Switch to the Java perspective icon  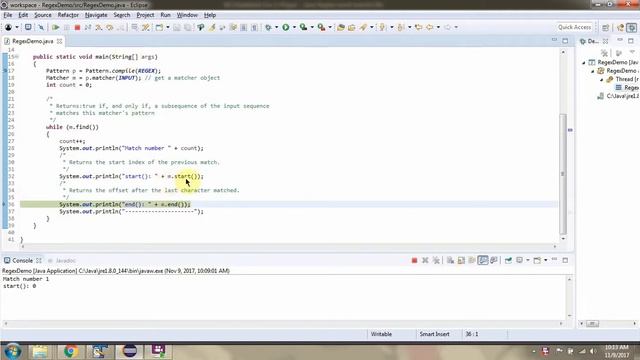620,27
